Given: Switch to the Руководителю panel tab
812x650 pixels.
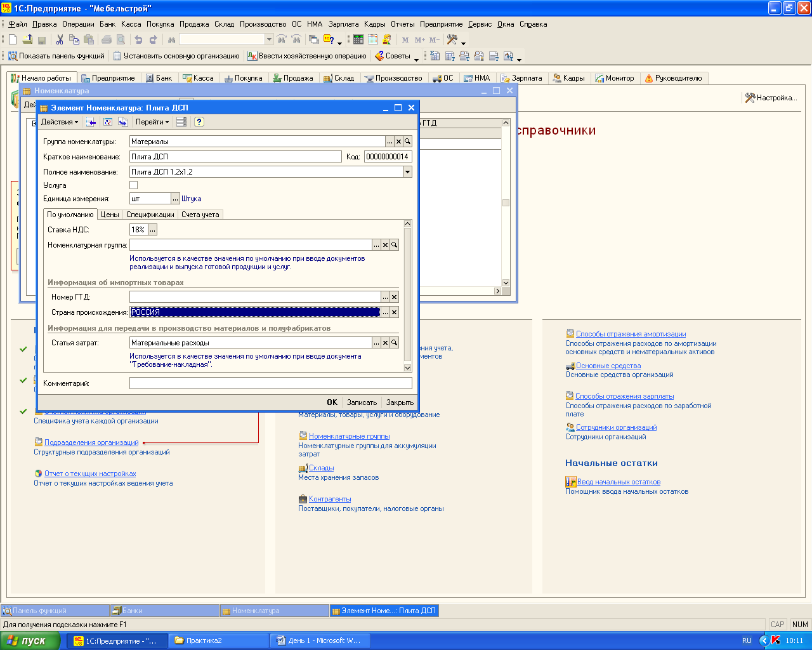Looking at the screenshot, I should click(674, 78).
